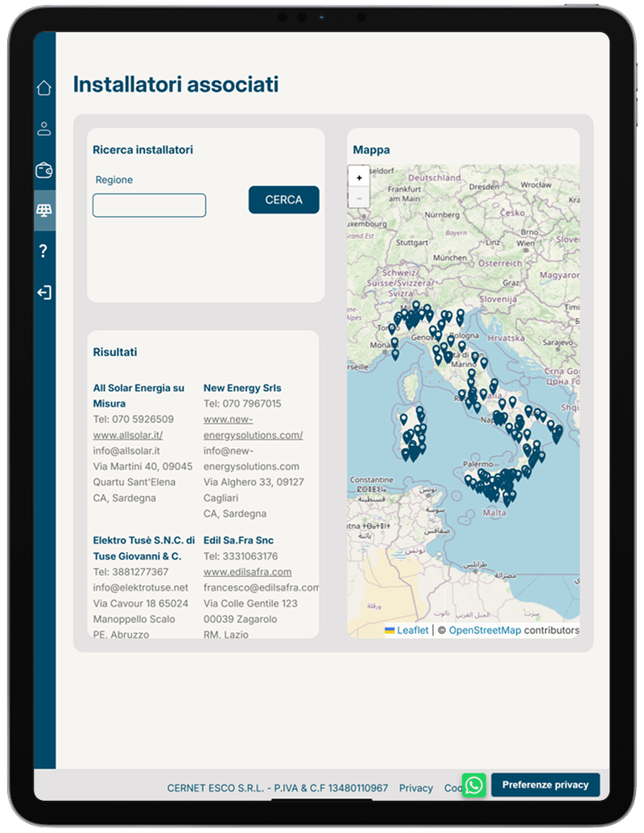
Task: Open www.allsolar.it website link
Action: 128,435
